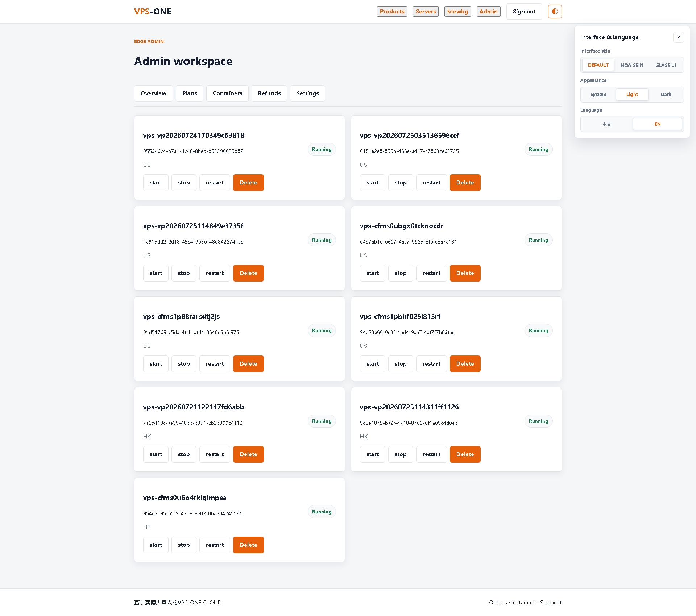Close the Interface & language panel
The height and width of the screenshot is (616, 696).
[679, 37]
